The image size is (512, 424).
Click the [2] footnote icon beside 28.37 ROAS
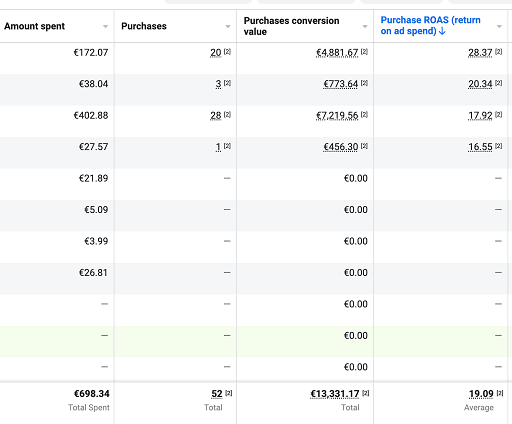(x=498, y=52)
